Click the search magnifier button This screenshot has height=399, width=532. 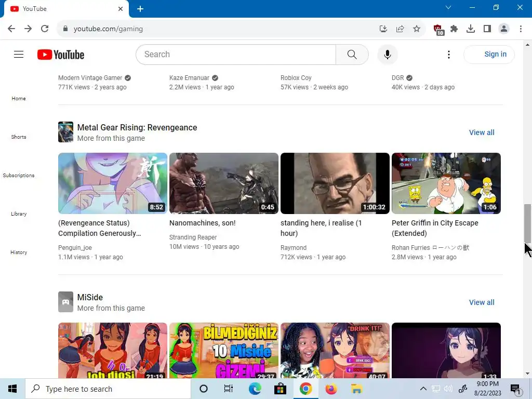coord(352,54)
